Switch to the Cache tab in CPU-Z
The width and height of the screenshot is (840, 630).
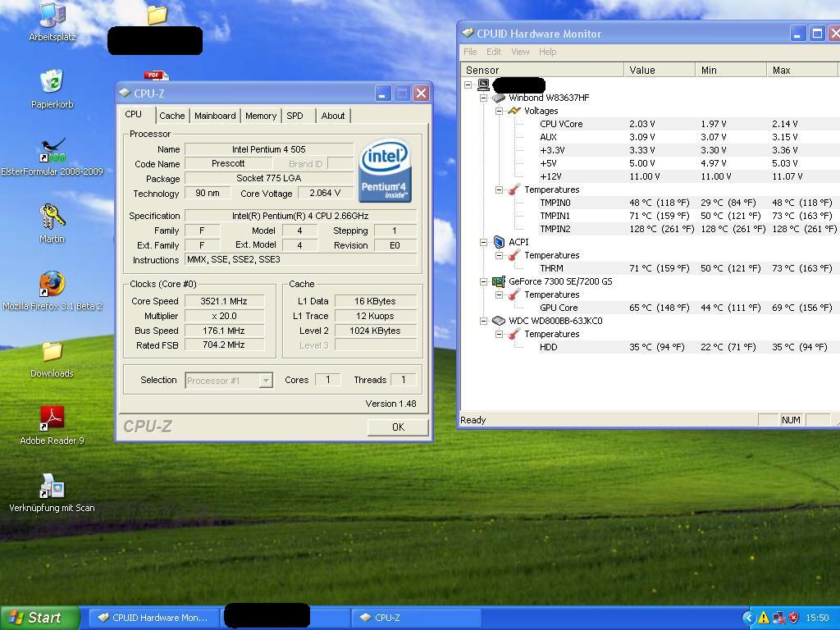(x=171, y=116)
